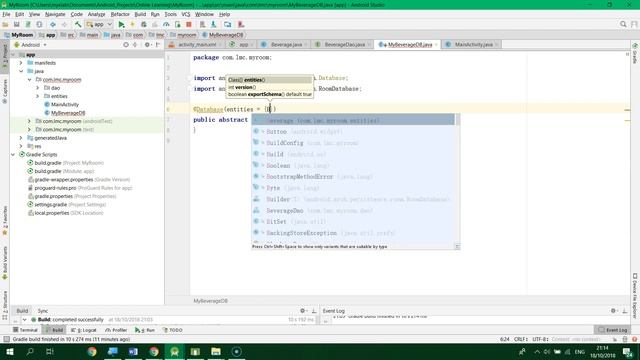Open the Profiler tool window

(x=116, y=330)
